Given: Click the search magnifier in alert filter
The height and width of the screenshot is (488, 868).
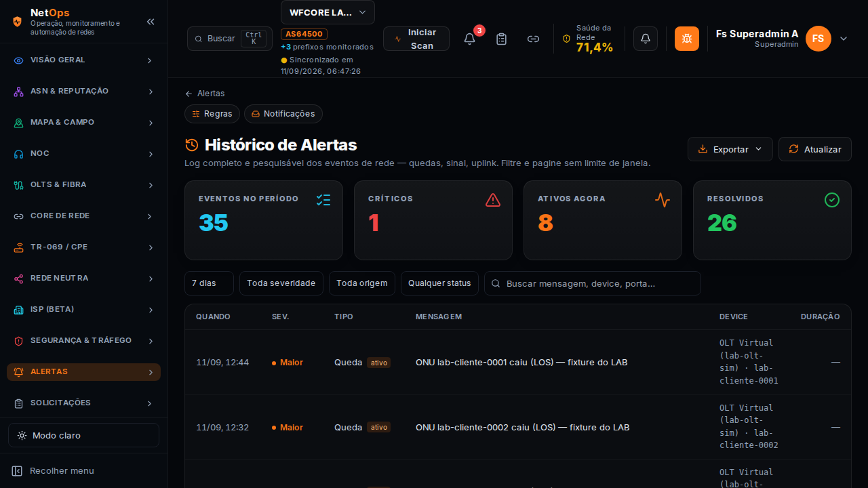Looking at the screenshot, I should (496, 283).
